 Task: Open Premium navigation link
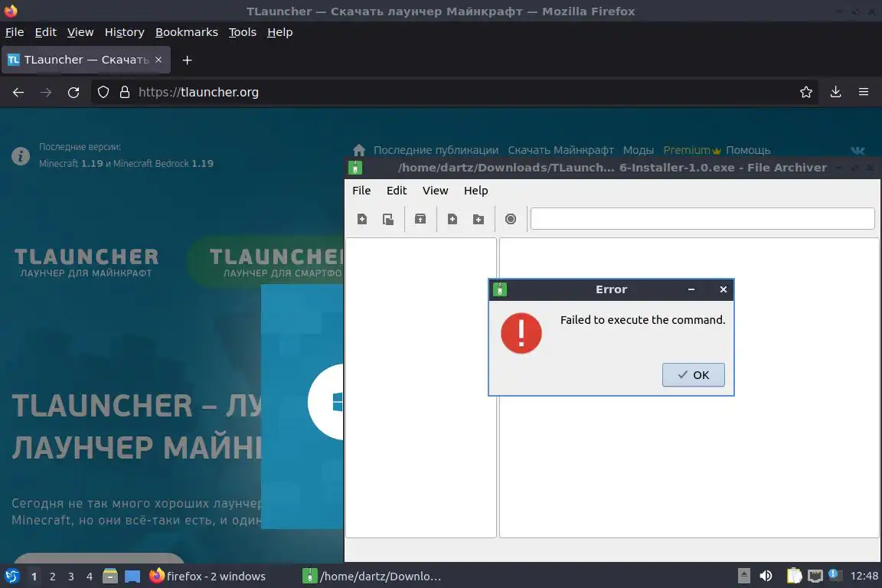(692, 150)
